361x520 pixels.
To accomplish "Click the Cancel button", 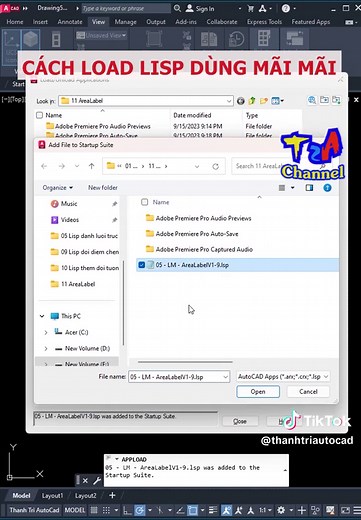I will 308,392.
